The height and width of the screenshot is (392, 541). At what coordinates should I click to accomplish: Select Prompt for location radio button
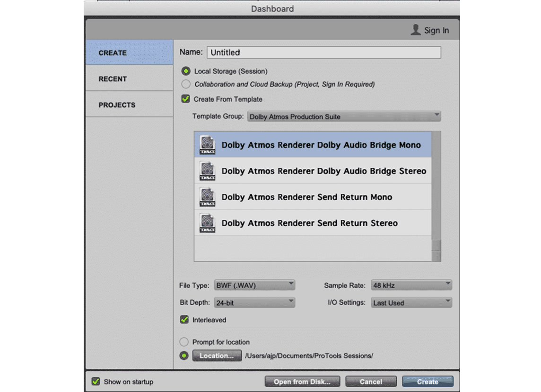[x=184, y=342]
